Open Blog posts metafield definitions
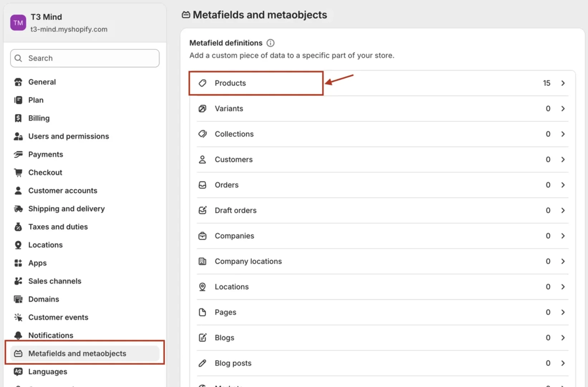Screen dimensions: 588x387 [383, 363]
